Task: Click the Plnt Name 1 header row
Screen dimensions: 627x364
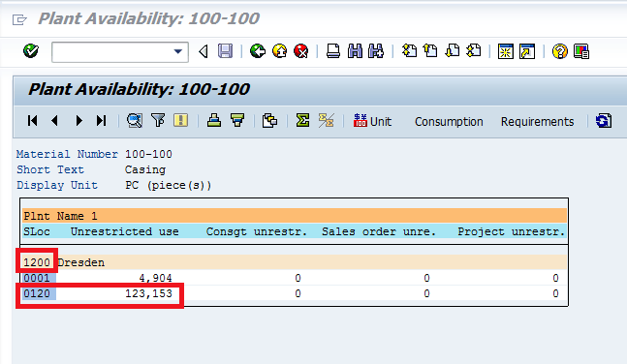Action: pyautogui.click(x=295, y=216)
